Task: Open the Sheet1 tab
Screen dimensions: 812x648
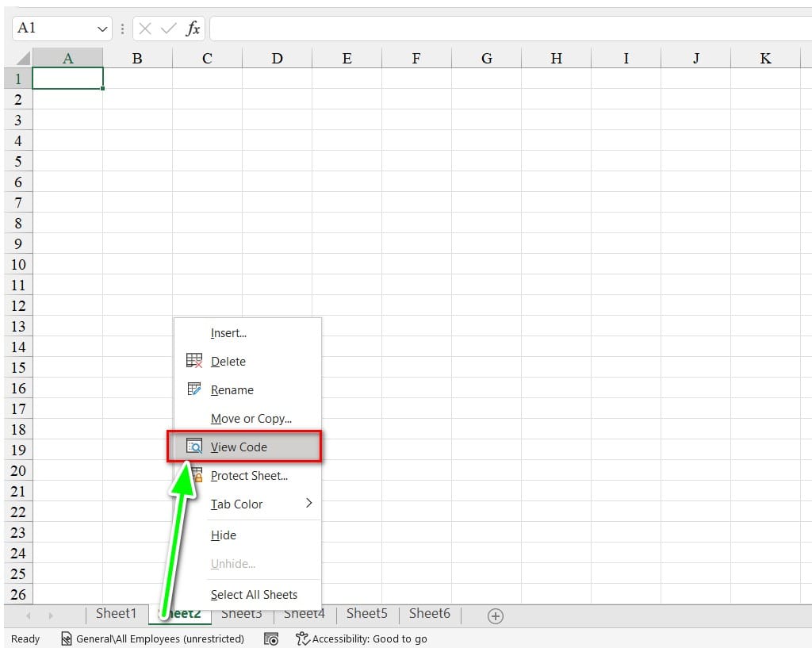Action: [117, 613]
